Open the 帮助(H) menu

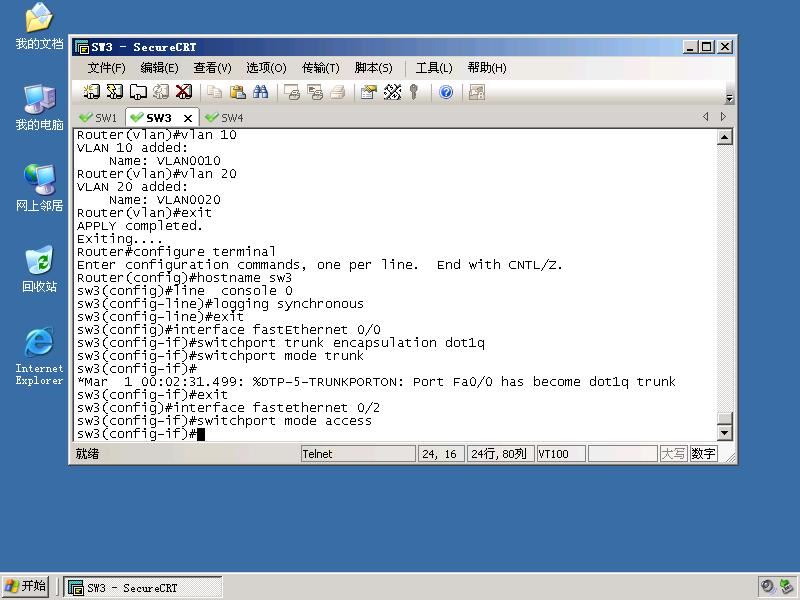487,68
